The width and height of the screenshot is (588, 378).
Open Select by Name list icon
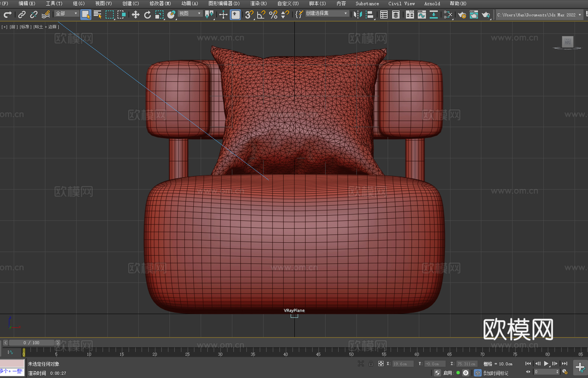pos(98,14)
